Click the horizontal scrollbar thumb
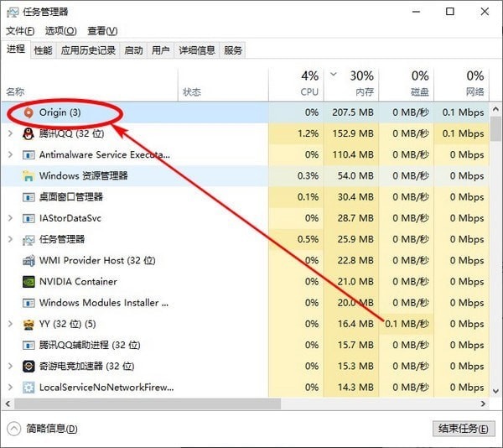This screenshot has height=448, width=503. [148, 404]
